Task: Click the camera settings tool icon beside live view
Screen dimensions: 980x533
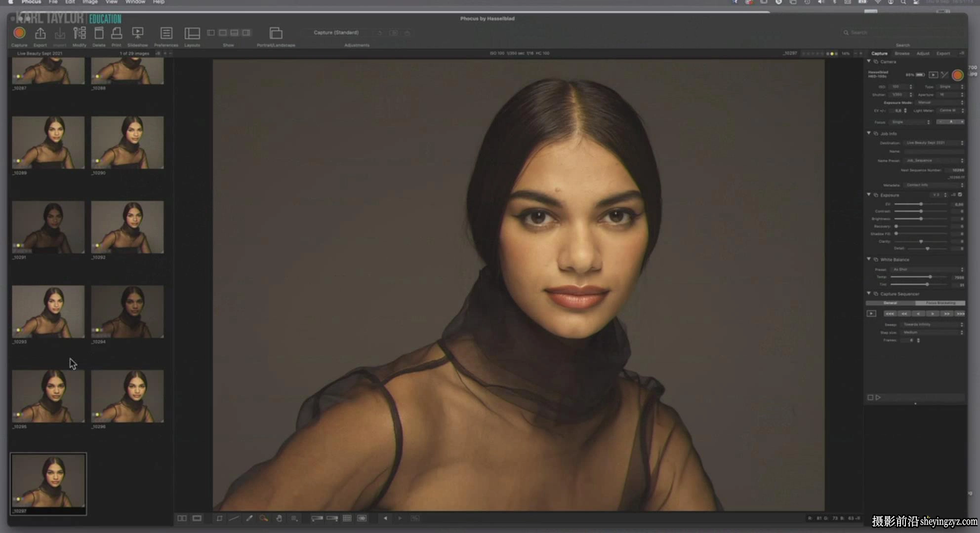Action: tap(944, 75)
